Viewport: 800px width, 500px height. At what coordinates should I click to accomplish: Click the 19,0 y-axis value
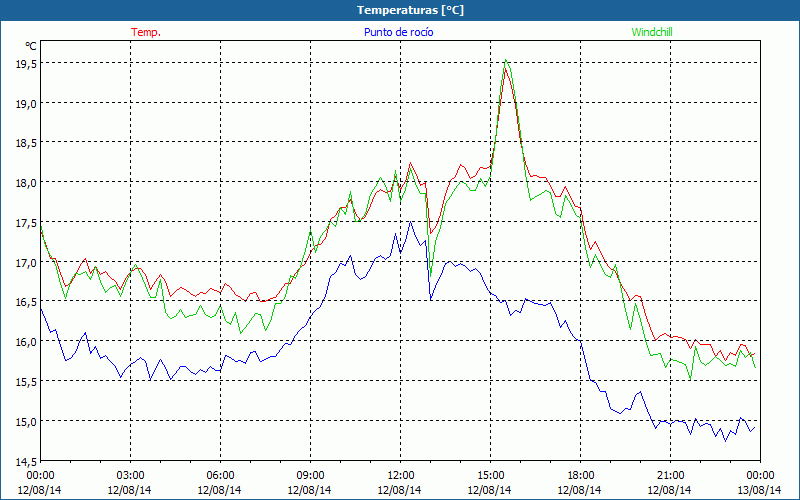(26, 103)
